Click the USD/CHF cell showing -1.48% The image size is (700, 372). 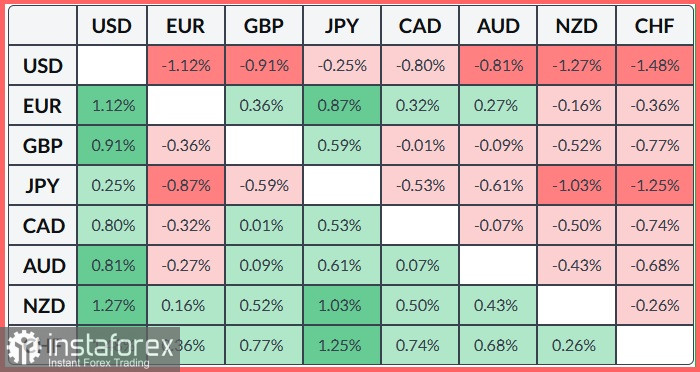654,66
